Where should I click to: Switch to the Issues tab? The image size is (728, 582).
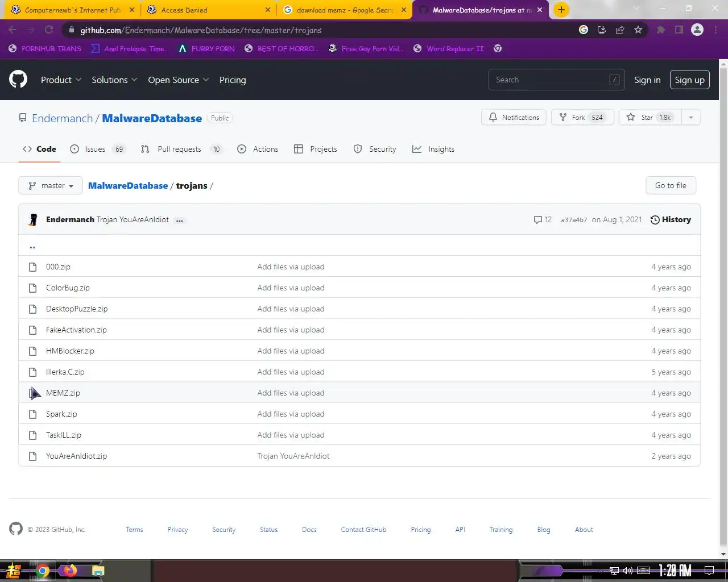tap(97, 149)
